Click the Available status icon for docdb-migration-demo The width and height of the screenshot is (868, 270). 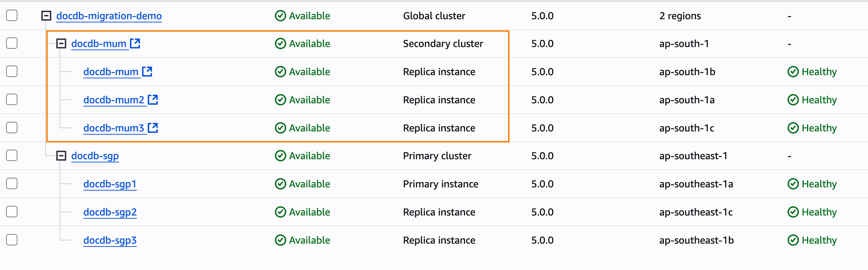[281, 16]
